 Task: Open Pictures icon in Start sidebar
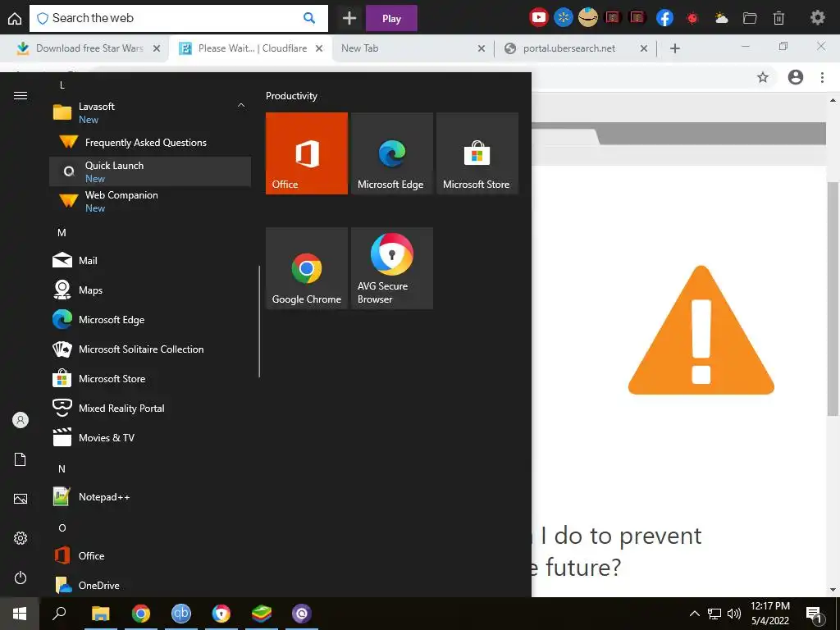pyautogui.click(x=21, y=499)
